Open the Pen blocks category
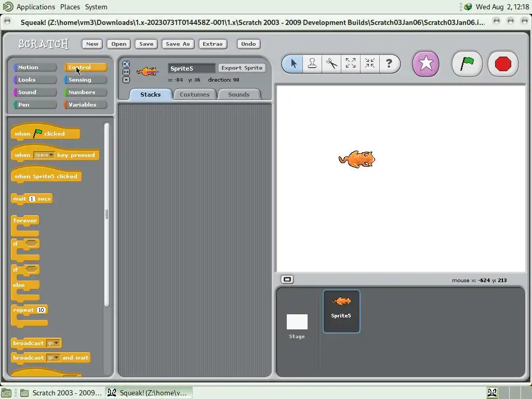This screenshot has height=399, width=532. pyautogui.click(x=35, y=104)
